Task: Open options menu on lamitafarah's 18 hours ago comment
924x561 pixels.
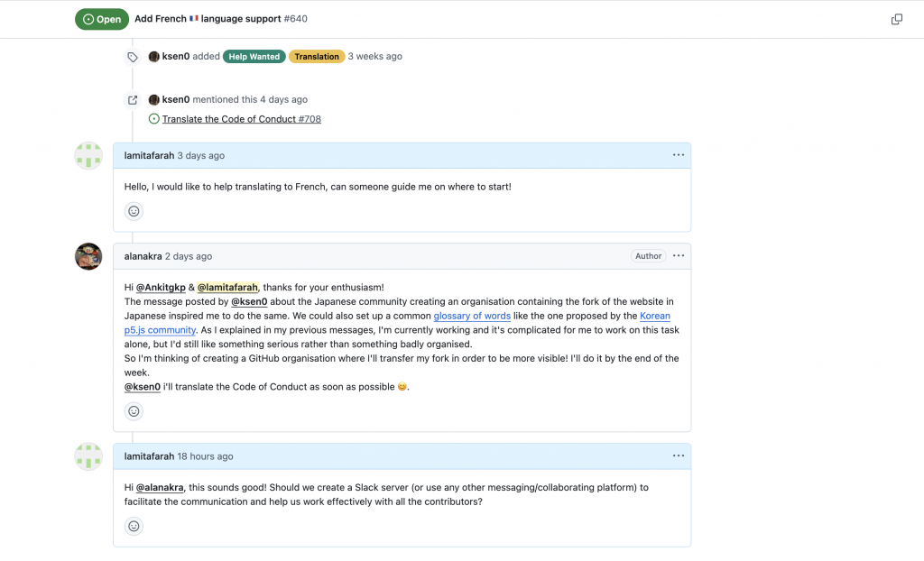Action: 679,455
